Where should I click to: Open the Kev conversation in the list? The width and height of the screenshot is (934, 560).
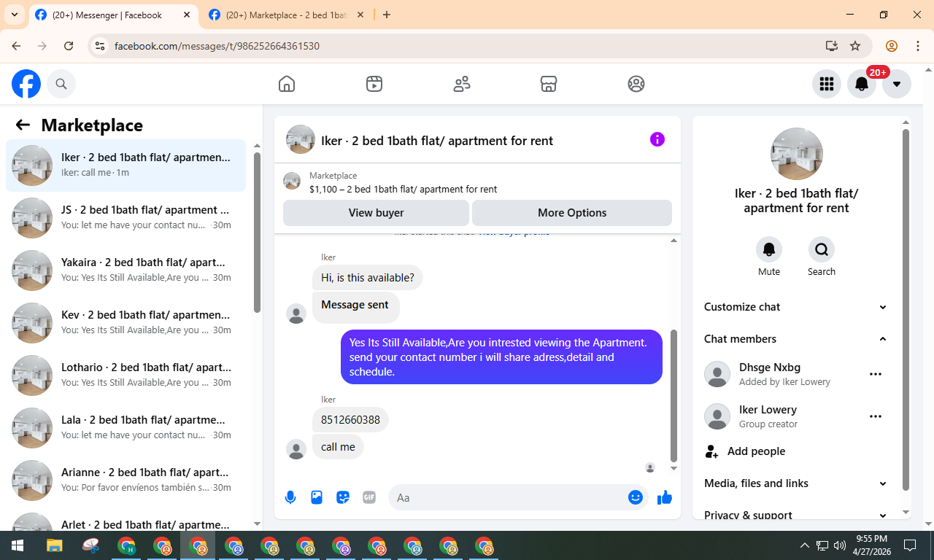pyautogui.click(x=126, y=323)
